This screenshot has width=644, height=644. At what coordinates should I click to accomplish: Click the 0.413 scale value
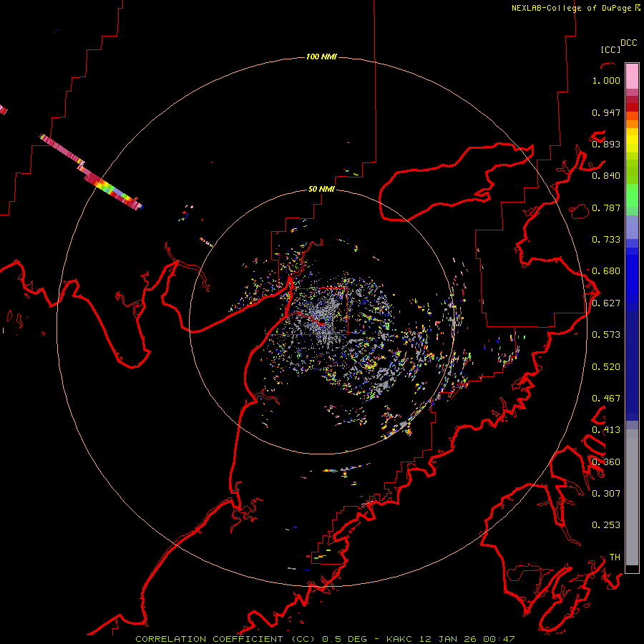(x=606, y=430)
